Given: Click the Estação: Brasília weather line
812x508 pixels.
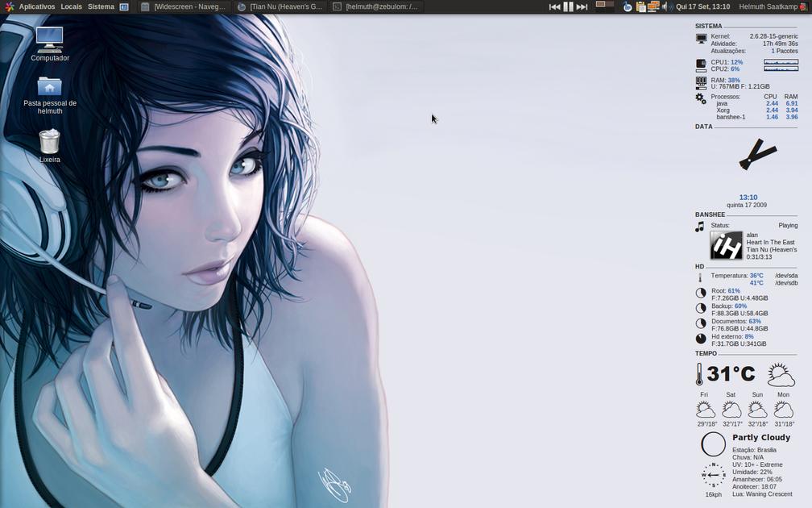Looking at the screenshot, I should tap(755, 450).
